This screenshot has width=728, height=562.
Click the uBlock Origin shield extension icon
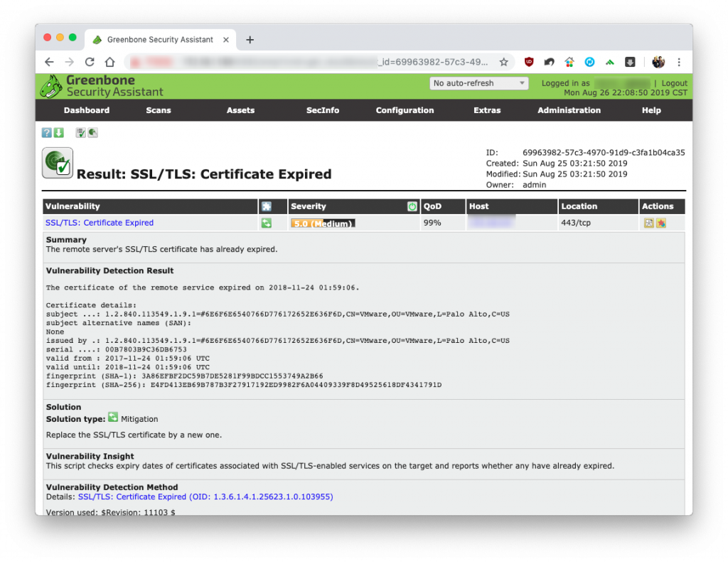coord(529,62)
